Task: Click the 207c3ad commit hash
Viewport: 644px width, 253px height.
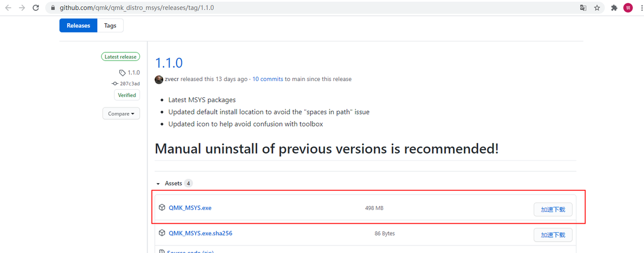Action: [x=130, y=84]
